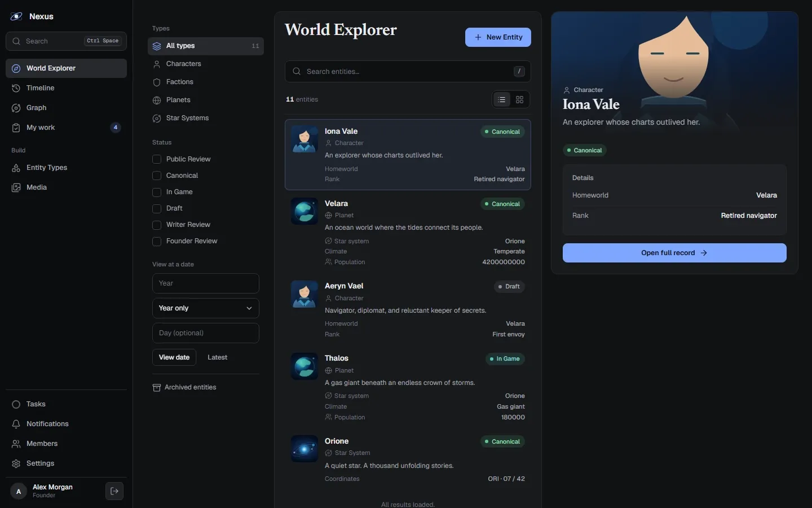Click the slash shortcut key badge
812x508 pixels.
519,71
